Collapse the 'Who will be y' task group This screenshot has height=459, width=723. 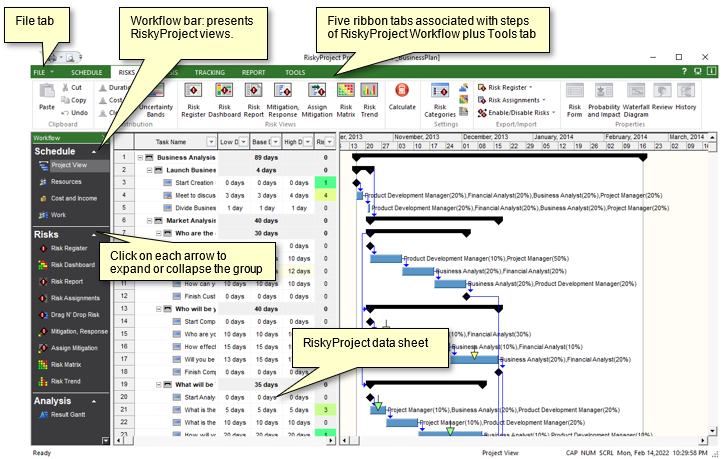click(159, 309)
